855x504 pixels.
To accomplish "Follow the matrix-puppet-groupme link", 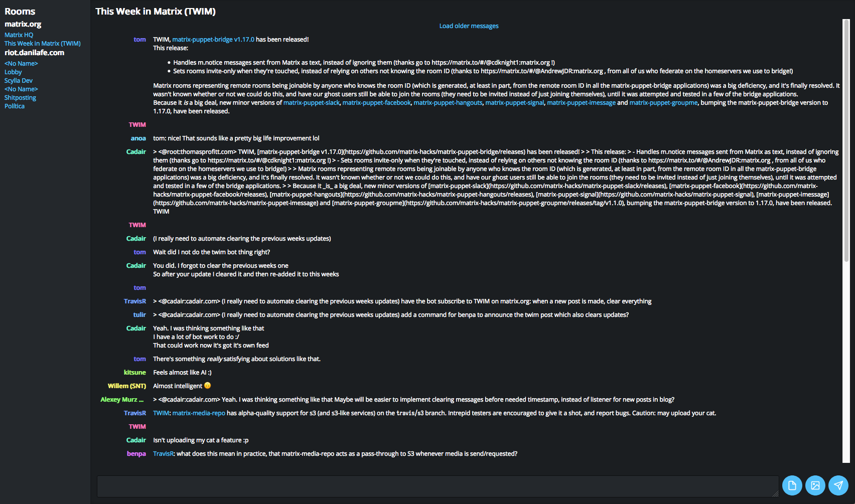I will pos(663,103).
